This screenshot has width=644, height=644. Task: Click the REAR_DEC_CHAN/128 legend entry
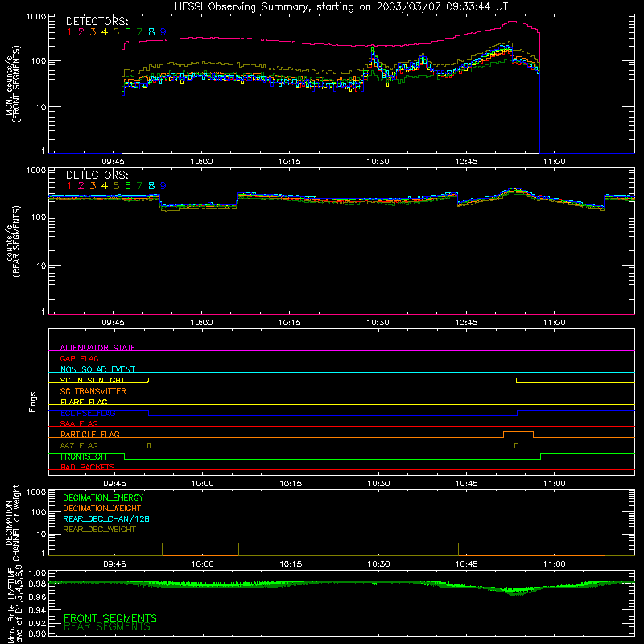point(106,518)
